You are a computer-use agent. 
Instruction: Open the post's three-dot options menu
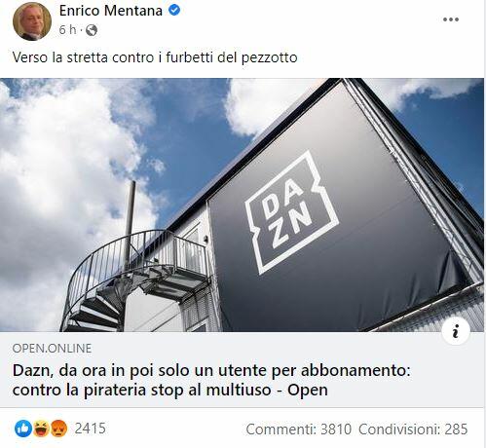[451, 19]
